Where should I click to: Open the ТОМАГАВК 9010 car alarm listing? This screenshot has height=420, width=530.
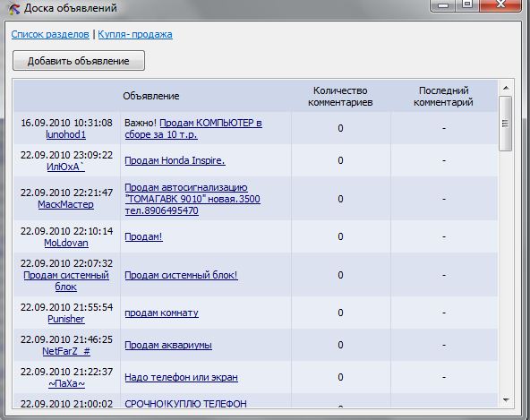tap(192, 199)
